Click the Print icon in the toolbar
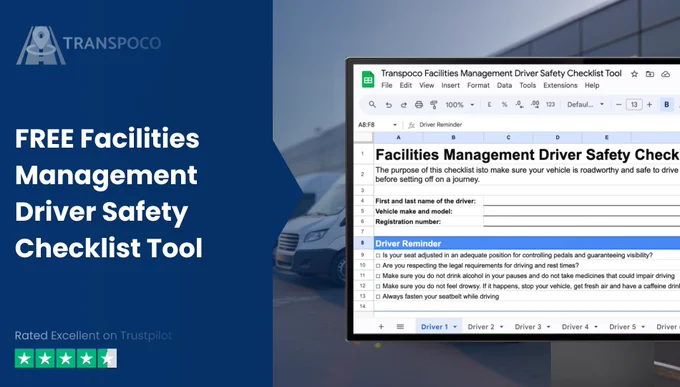The image size is (680, 387). pyautogui.click(x=418, y=105)
